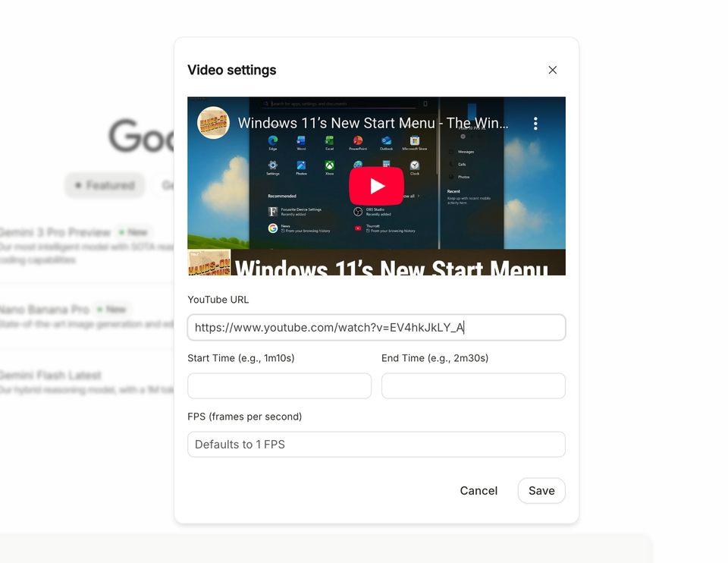Image resolution: width=728 pixels, height=563 pixels.
Task: Click inside the Start Time field
Action: tap(279, 386)
